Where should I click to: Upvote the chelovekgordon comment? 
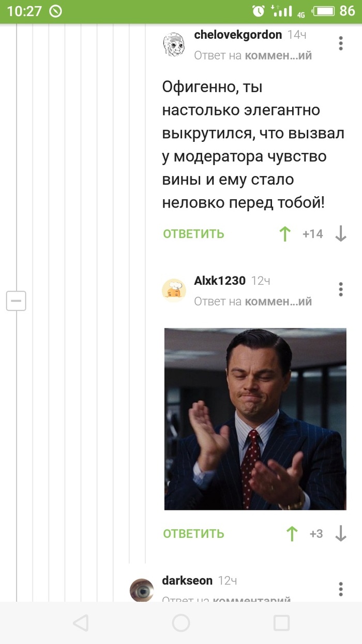(x=285, y=234)
